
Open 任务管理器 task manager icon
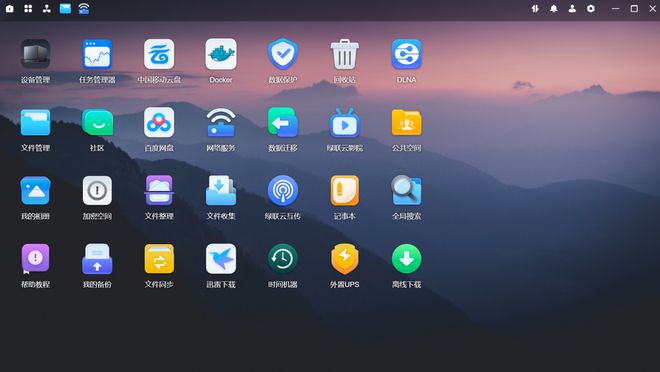pos(97,54)
